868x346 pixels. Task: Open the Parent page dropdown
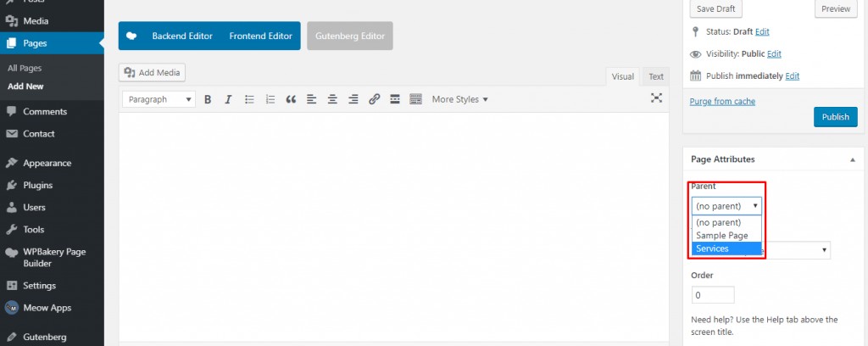726,206
